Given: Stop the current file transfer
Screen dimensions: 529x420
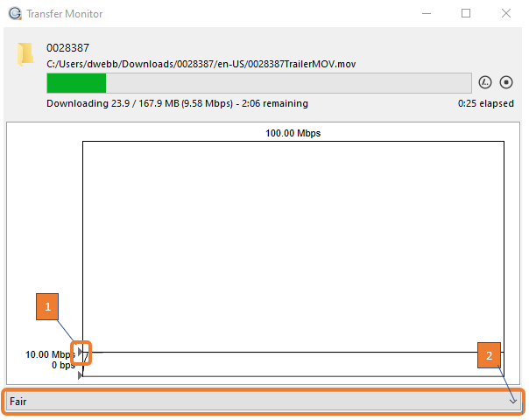Looking at the screenshot, I should (x=505, y=83).
